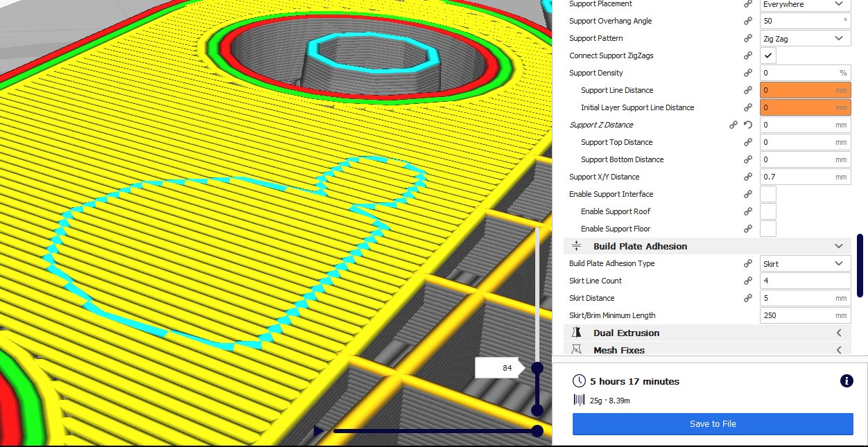868x447 pixels.
Task: Click the filament usage icon
Action: pos(579,400)
